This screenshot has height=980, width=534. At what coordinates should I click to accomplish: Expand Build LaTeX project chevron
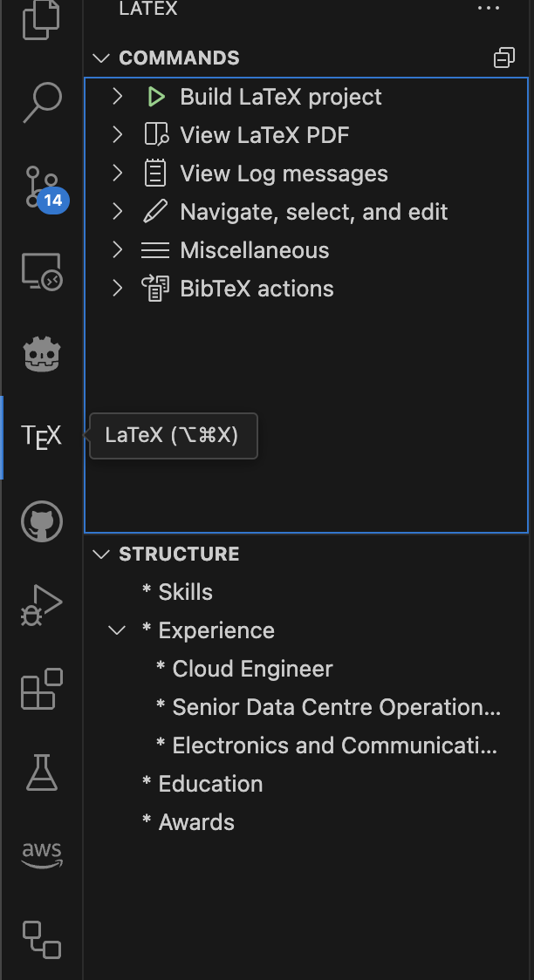tap(117, 96)
